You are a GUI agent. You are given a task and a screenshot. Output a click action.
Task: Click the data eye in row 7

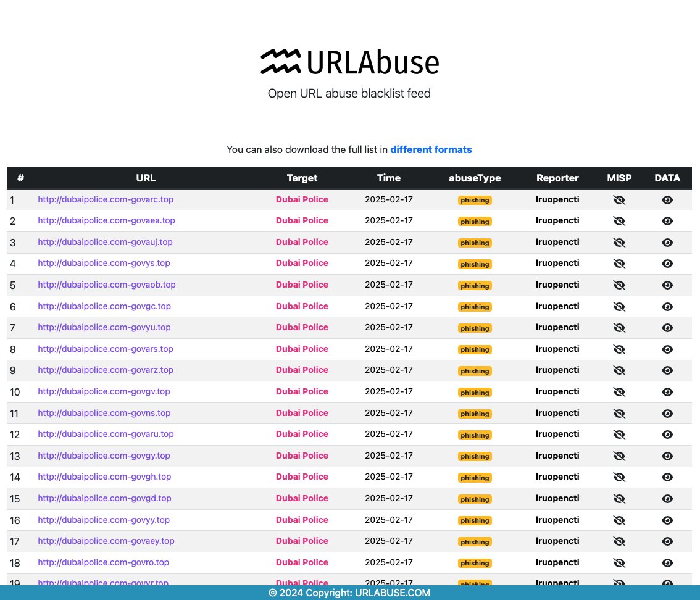click(667, 328)
